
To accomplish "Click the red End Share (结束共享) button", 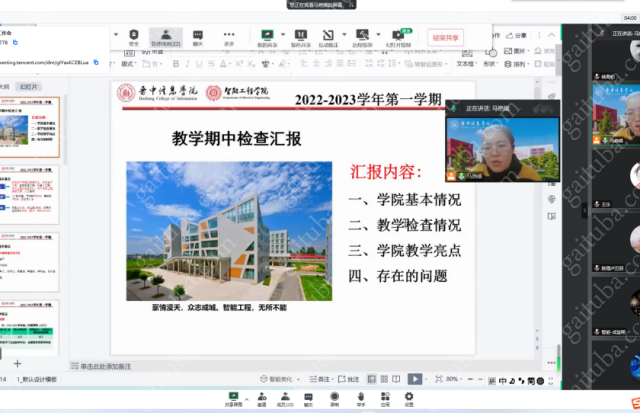I will click(445, 38).
